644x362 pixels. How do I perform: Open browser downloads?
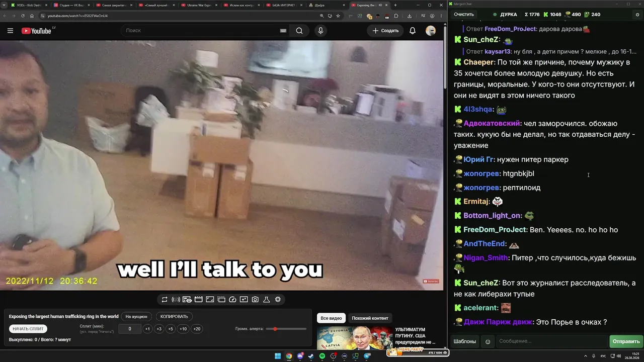[410, 16]
